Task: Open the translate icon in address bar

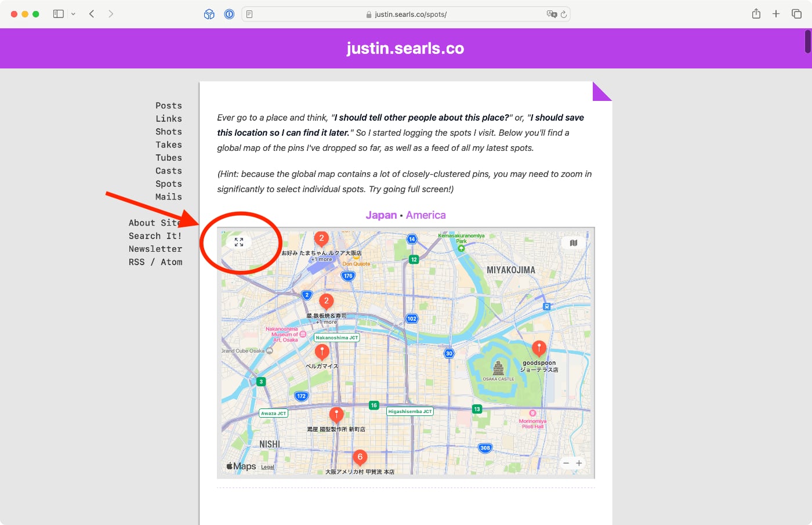Action: pyautogui.click(x=551, y=15)
